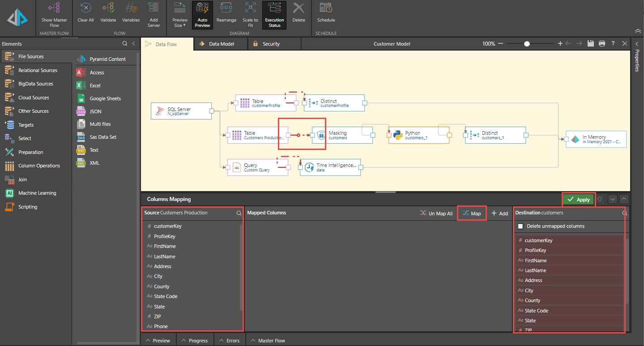Click the Add Server icon
Image resolution: width=644 pixels, height=346 pixels.
154,8
